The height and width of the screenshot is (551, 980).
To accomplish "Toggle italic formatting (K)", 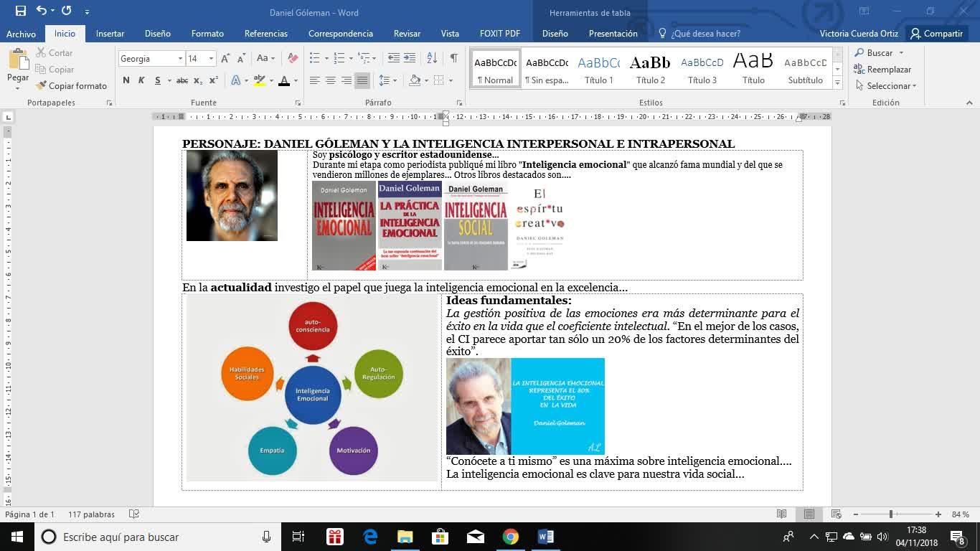I will pyautogui.click(x=141, y=80).
